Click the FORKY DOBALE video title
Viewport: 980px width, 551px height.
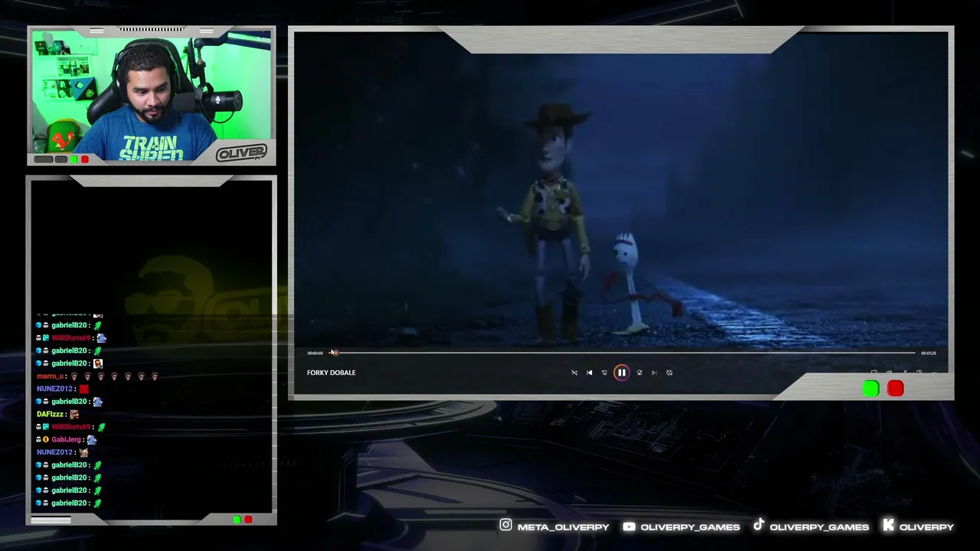coord(332,373)
